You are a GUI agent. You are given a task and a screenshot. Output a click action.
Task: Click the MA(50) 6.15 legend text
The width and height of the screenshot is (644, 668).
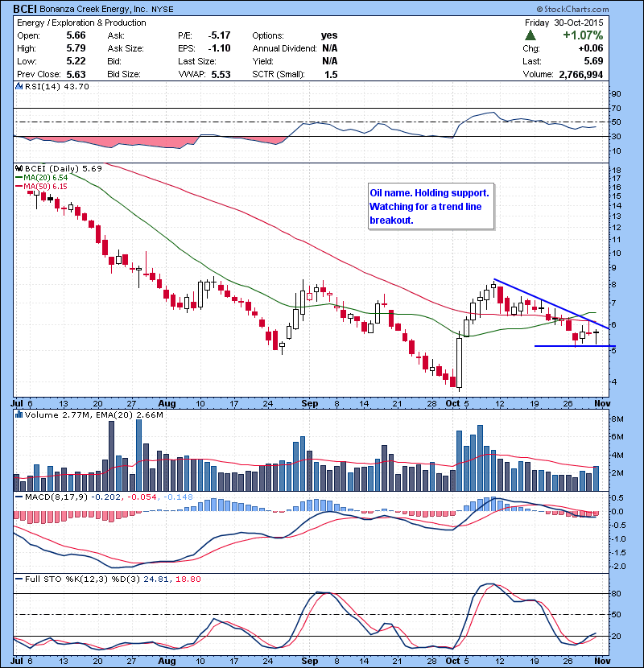[x=46, y=187]
